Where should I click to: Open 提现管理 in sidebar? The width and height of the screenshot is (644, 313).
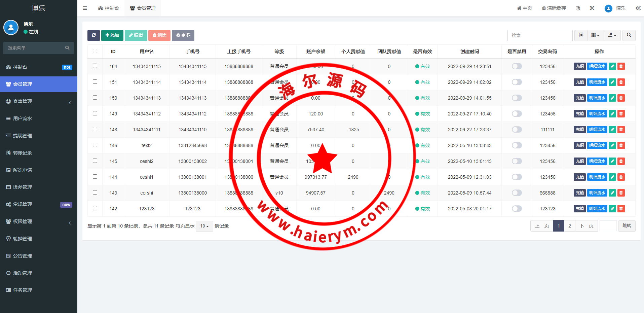39,136
